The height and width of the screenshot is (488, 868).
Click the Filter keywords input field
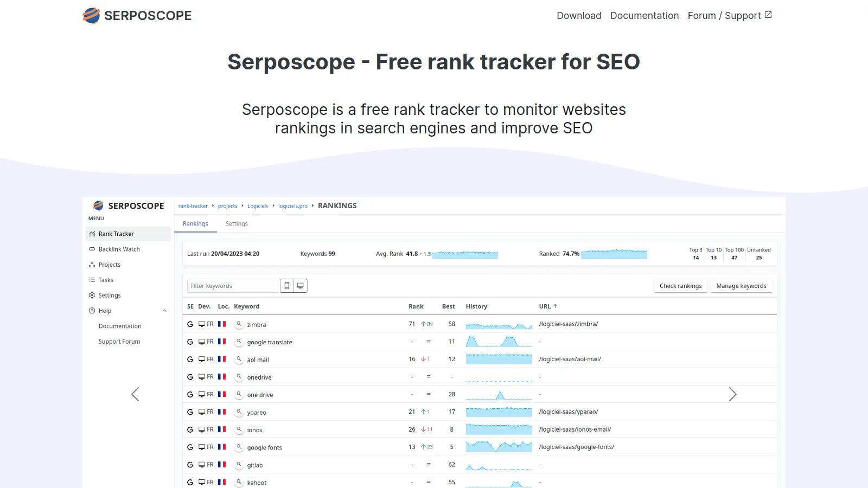pos(232,285)
